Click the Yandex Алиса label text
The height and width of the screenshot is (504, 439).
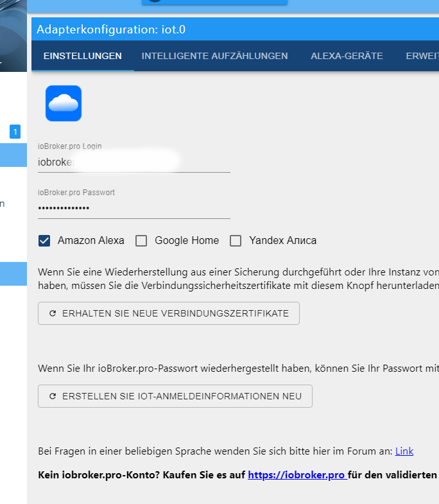tap(283, 240)
